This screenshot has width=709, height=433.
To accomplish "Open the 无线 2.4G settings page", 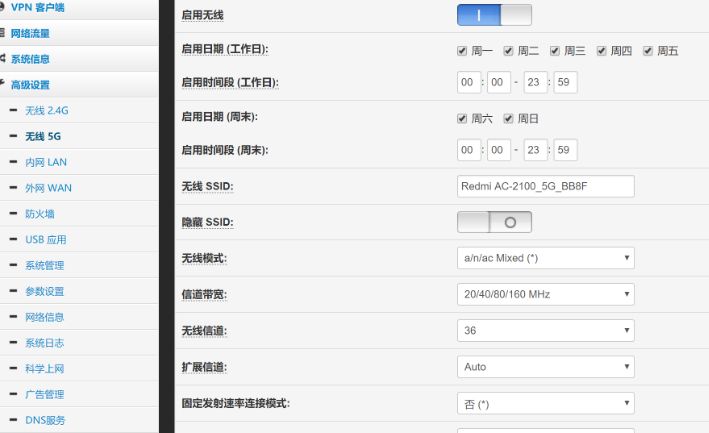I will [47, 110].
